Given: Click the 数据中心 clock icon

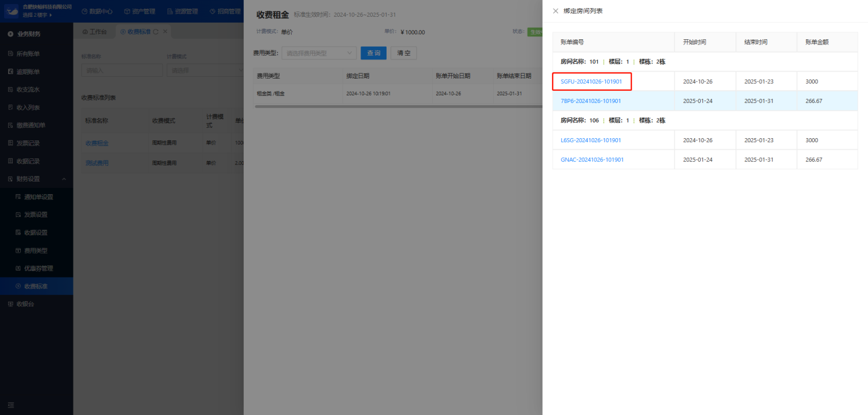Looking at the screenshot, I should 84,12.
